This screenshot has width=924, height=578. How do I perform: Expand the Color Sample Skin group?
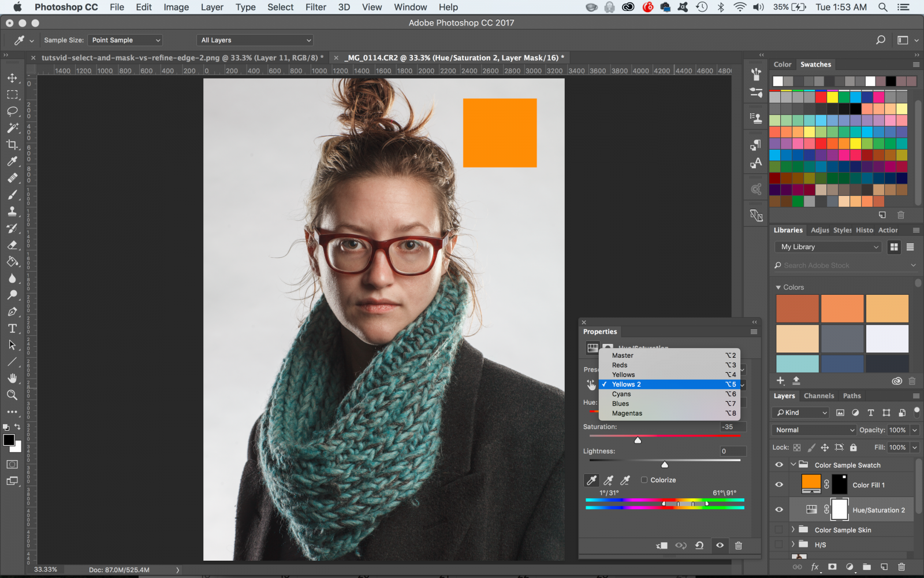tap(792, 529)
